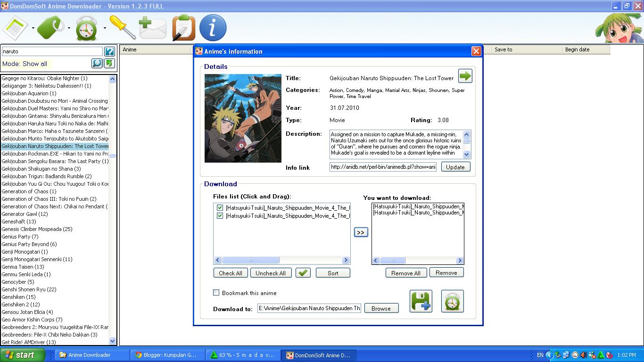Screen dimensions: 644x362
Task: Schedule download with the dialog's alarm clock icon
Action: coord(453,301)
